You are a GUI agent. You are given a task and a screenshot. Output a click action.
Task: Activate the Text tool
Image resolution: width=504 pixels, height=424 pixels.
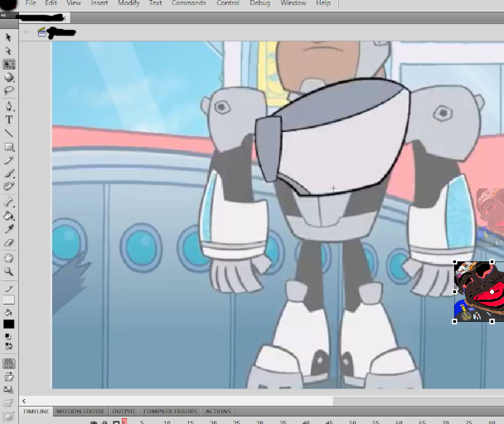click(9, 119)
